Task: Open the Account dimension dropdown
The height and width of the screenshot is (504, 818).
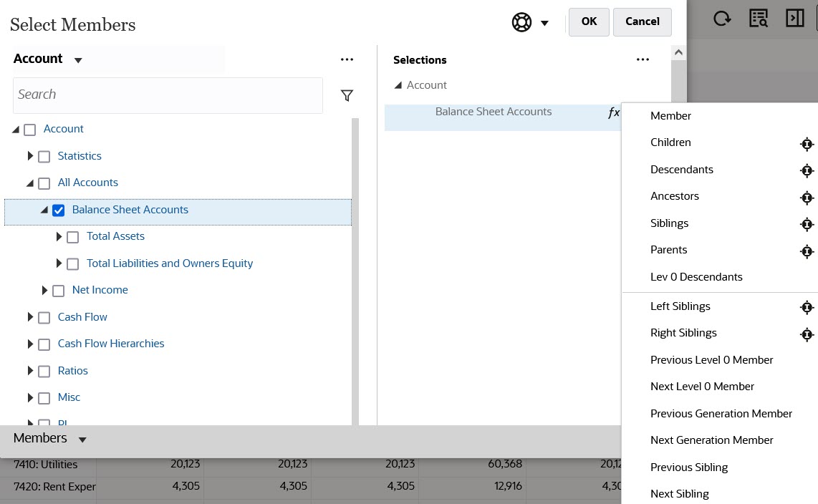Action: point(79,59)
